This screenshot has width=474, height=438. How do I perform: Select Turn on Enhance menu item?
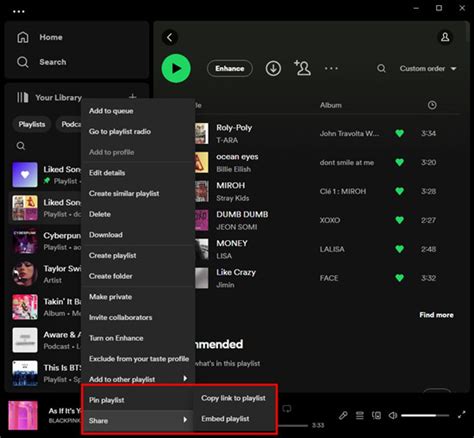pyautogui.click(x=138, y=338)
